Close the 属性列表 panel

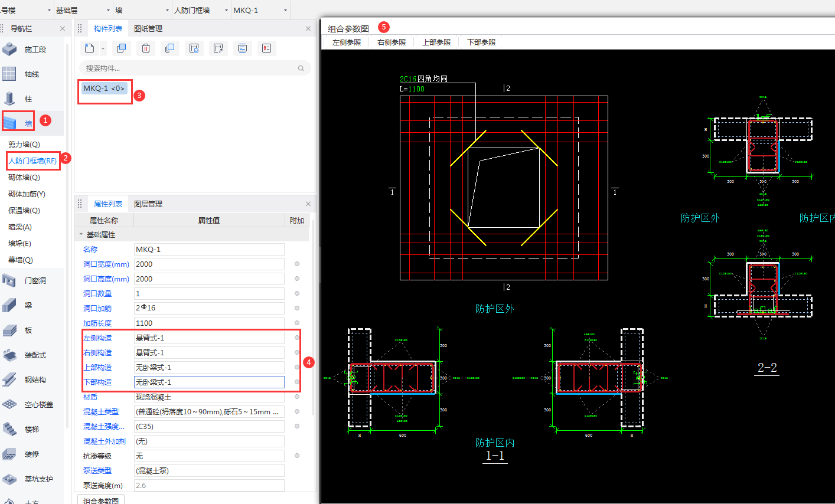pos(308,204)
